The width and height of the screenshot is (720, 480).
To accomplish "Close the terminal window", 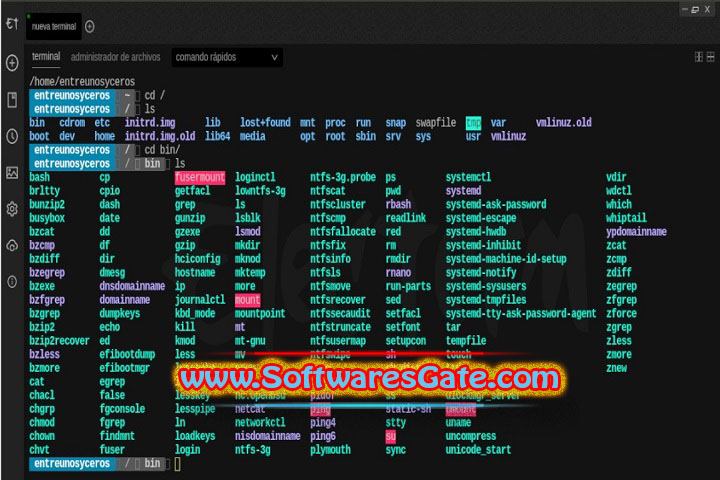I will coord(707,9).
